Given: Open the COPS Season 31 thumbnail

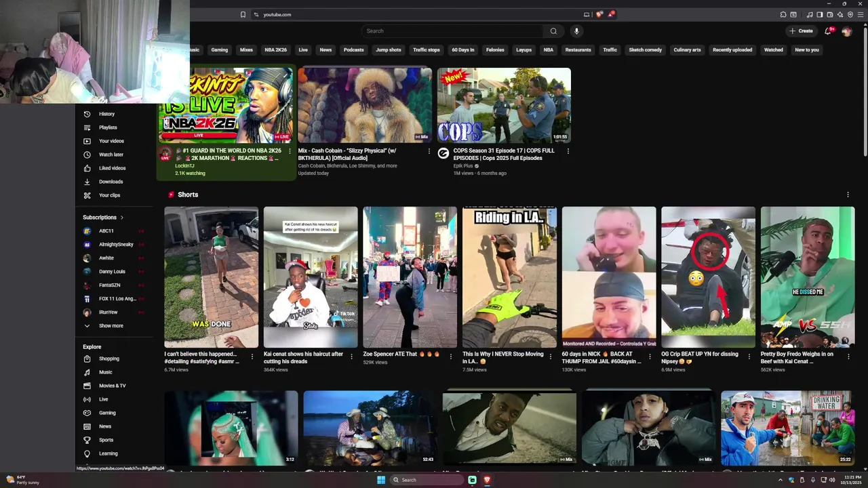Looking at the screenshot, I should pyautogui.click(x=504, y=105).
